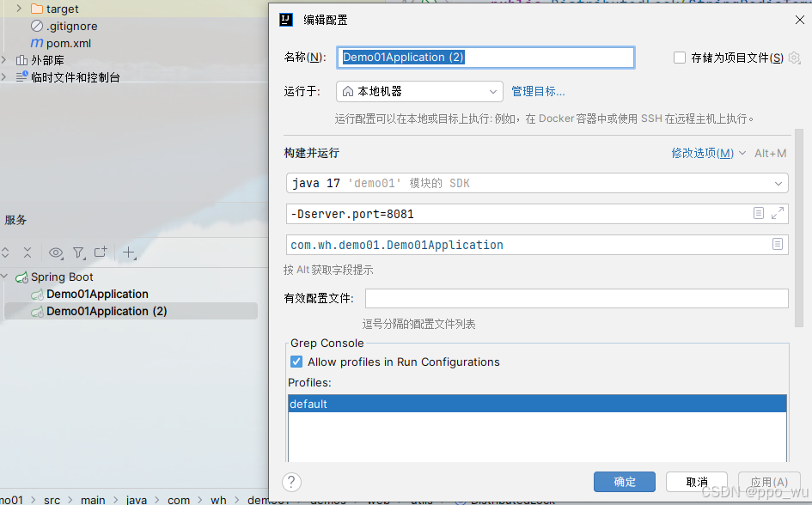Screen dimensions: 812x505
Task: Click the 应用(A) button
Action: [x=769, y=482]
